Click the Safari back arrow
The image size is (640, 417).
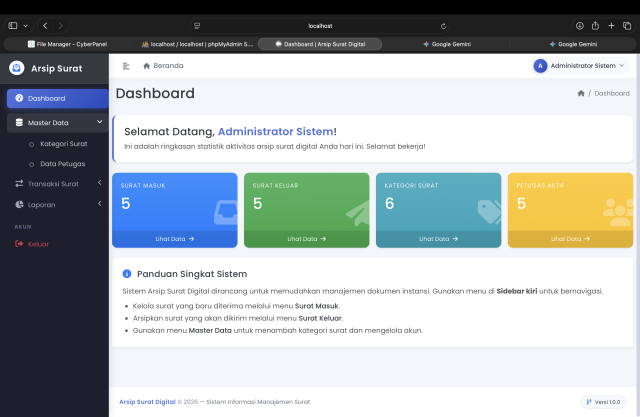click(46, 25)
